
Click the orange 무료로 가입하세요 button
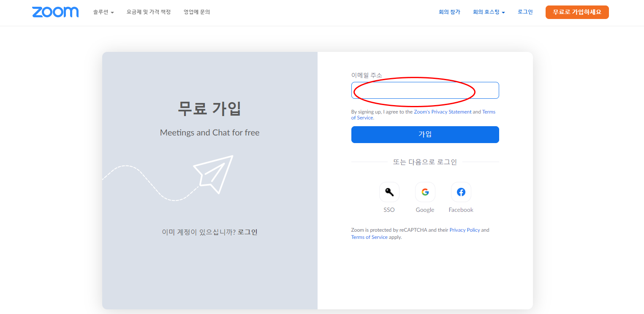577,12
